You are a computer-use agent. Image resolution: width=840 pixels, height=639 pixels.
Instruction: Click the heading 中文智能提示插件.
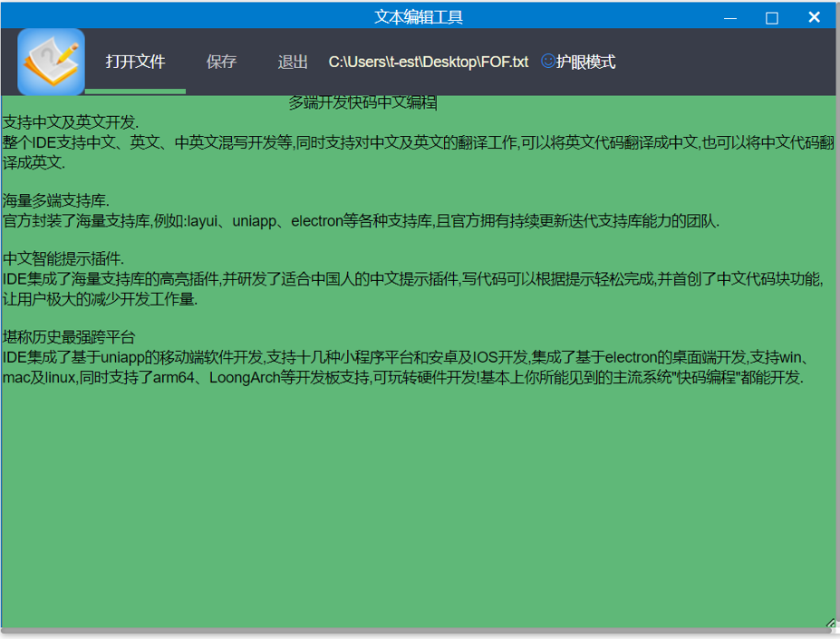pyautogui.click(x=63, y=259)
